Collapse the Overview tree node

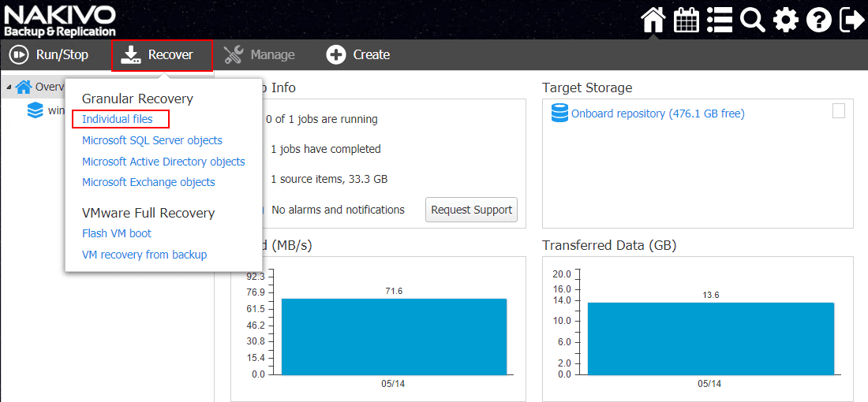click(9, 87)
